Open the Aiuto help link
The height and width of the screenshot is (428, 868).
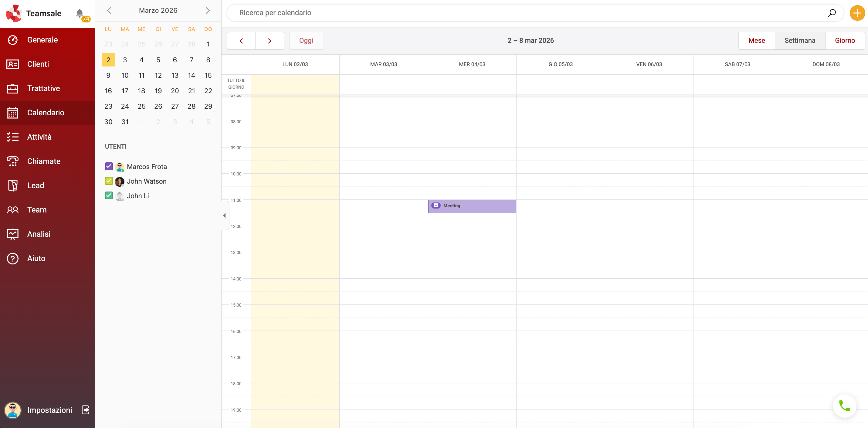click(x=12, y=258)
